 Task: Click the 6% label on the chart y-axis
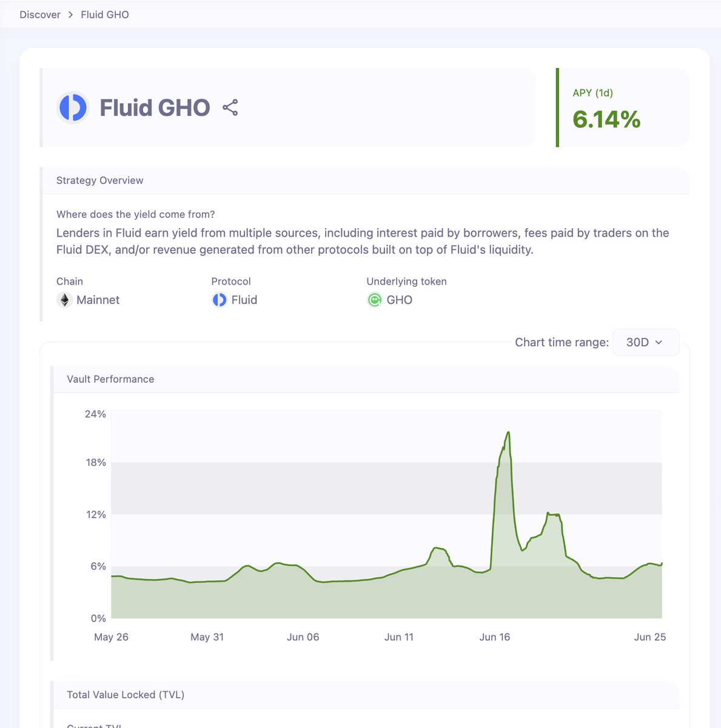(x=98, y=566)
